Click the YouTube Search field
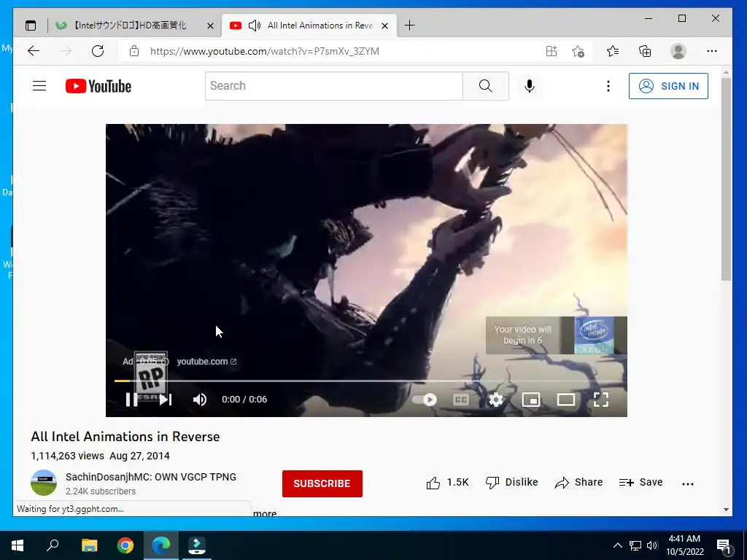The width and height of the screenshot is (747, 560). [334, 86]
